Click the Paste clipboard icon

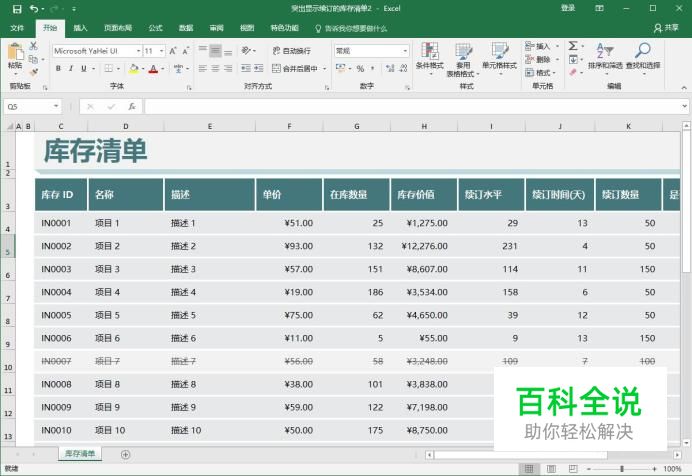(15, 52)
